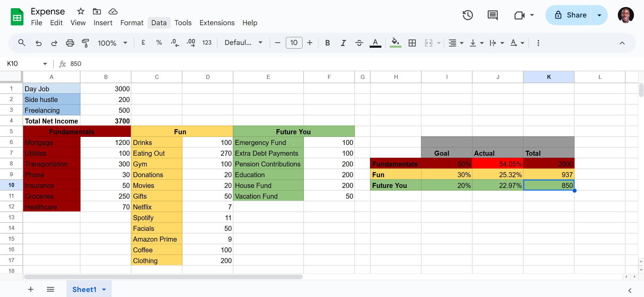
Task: Decrease decimal places
Action: pos(175,43)
